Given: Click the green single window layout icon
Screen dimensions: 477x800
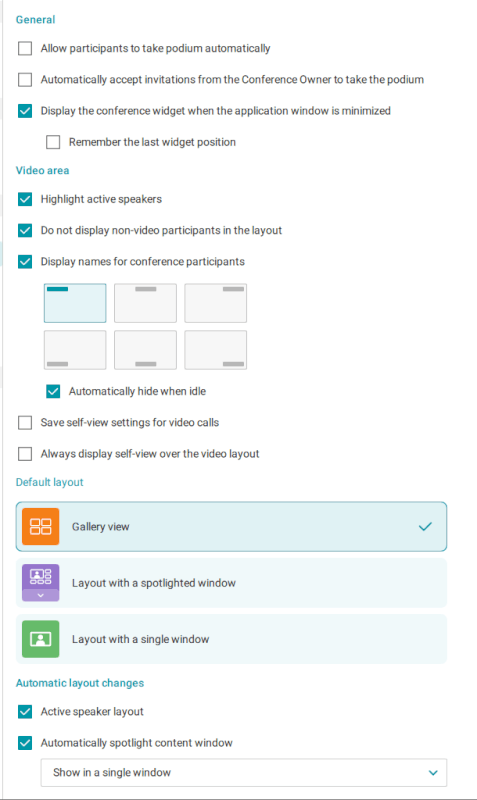Looking at the screenshot, I should (40, 639).
